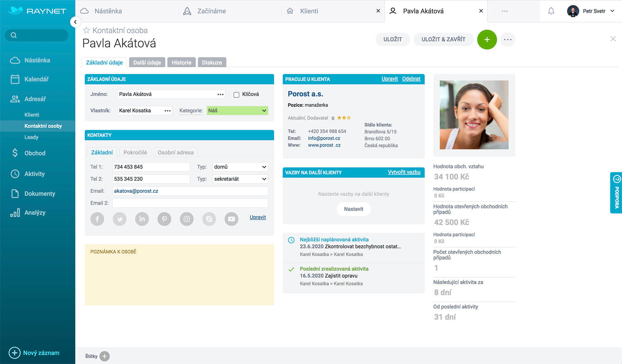The height and width of the screenshot is (364, 622).
Task: Click the Vytvořit vazbu link
Action: (404, 172)
